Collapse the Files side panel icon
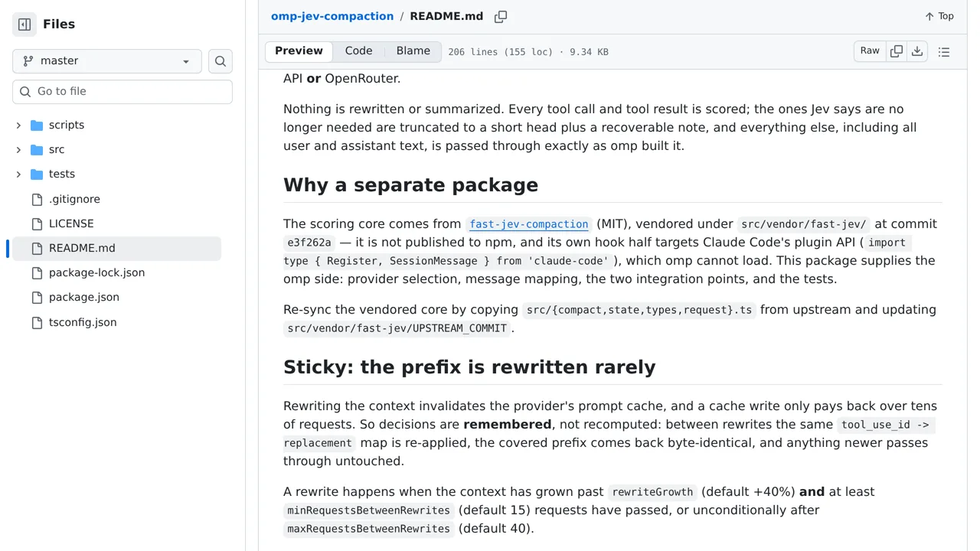 24,24
